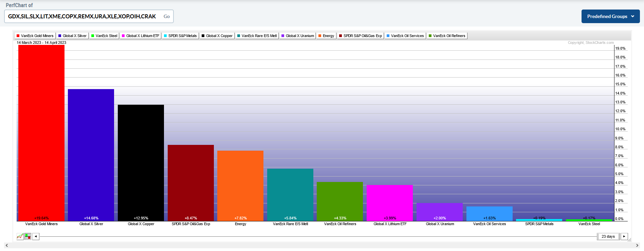Click the 10.0% y-axis label
This screenshot has height=251, width=644.
[620, 129]
